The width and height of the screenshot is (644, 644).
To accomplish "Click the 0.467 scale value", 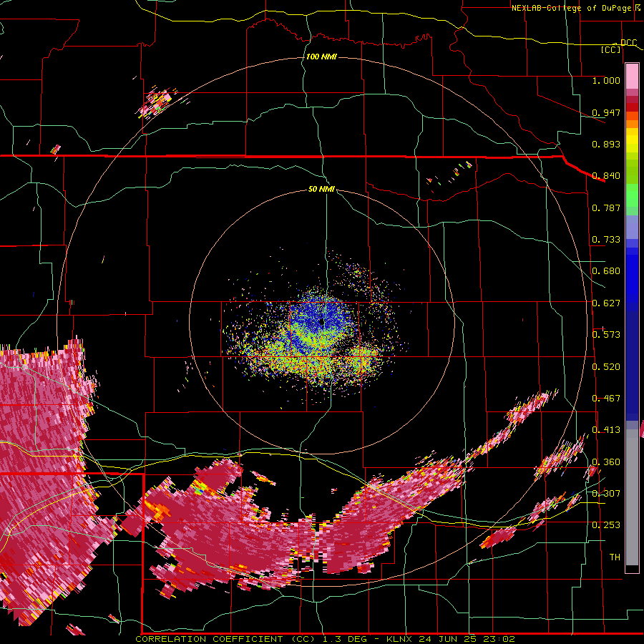I will (606, 399).
